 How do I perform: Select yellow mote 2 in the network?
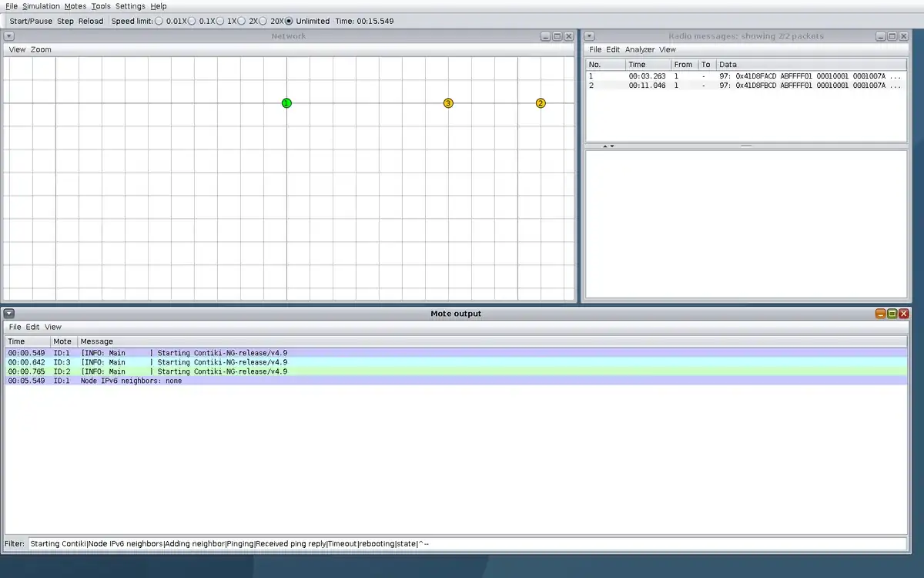541,103
